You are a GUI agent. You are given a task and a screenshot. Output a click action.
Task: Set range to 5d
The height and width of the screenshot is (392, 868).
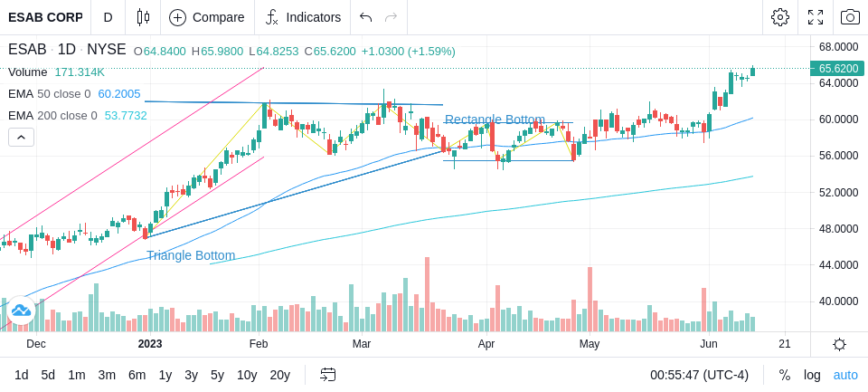(48, 376)
